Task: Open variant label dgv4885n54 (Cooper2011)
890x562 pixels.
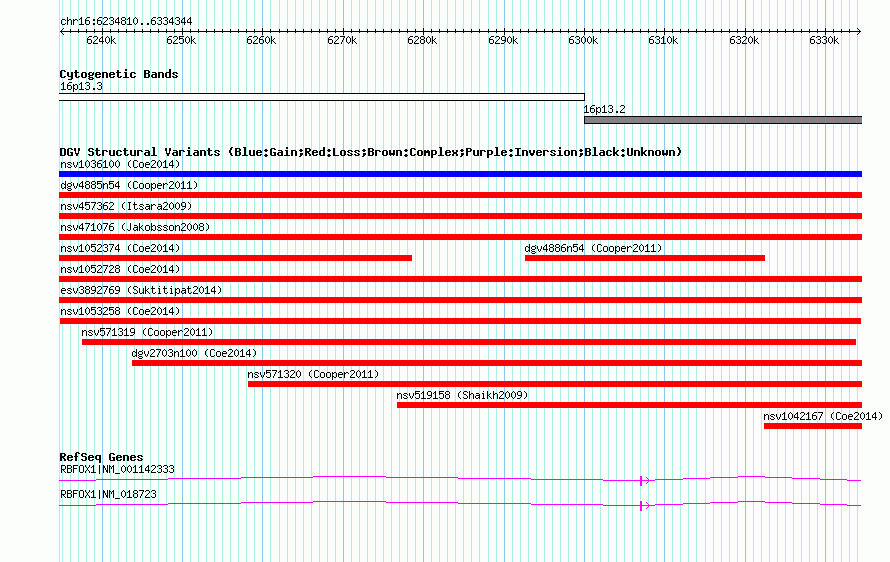Action: pyautogui.click(x=129, y=185)
